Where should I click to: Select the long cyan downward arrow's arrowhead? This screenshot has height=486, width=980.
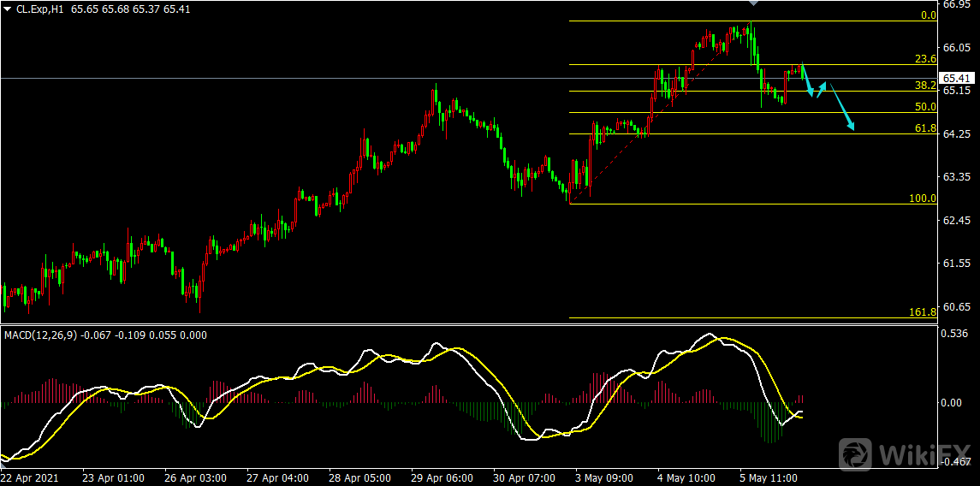[851, 127]
